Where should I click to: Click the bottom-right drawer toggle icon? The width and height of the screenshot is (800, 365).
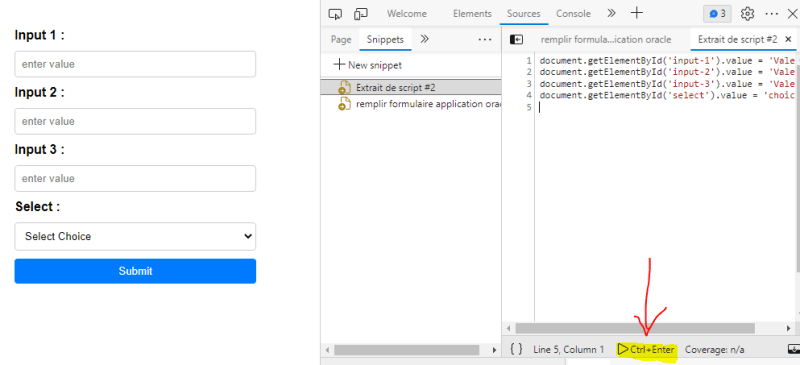click(793, 349)
